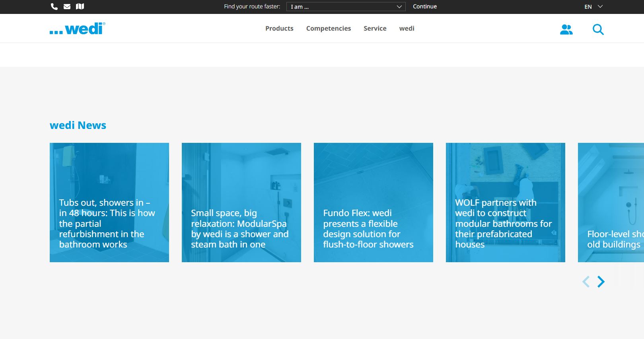Open the ModularSpa news card

pyautogui.click(x=241, y=203)
